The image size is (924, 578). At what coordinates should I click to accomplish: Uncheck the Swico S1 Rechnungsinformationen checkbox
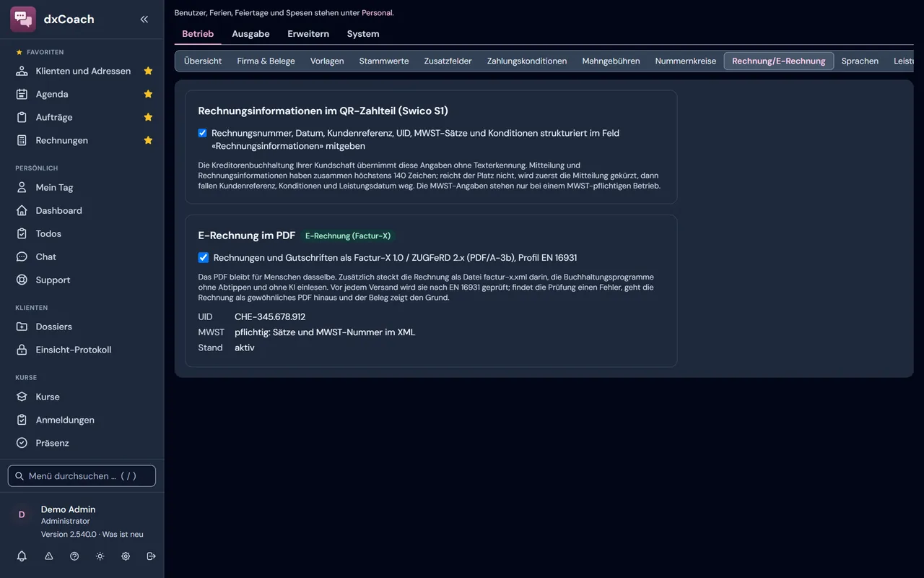203,133
